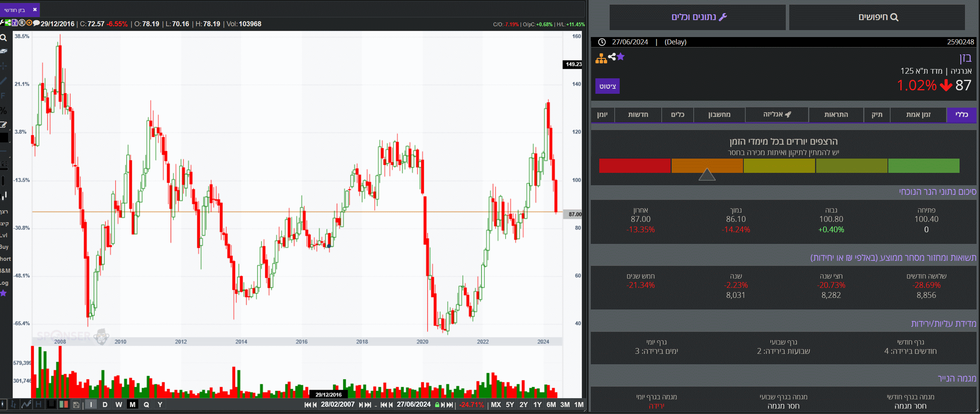Click the magnifier zoom tool on chart sidebar
The width and height of the screenshot is (980, 414).
point(3,38)
